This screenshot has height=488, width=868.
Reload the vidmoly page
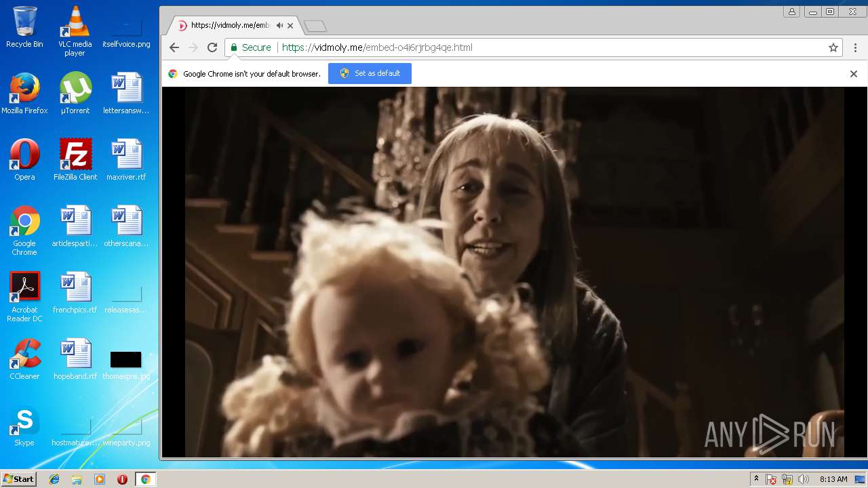coord(212,47)
